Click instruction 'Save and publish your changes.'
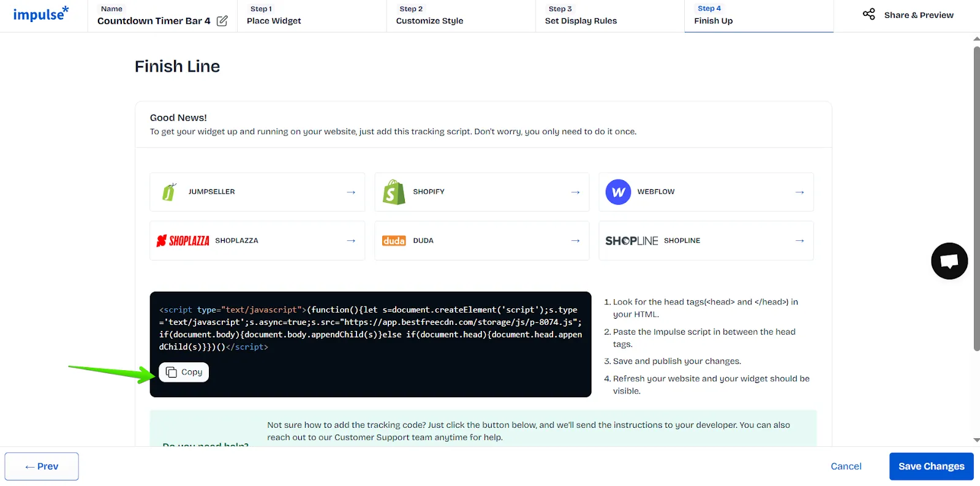 coord(677,362)
